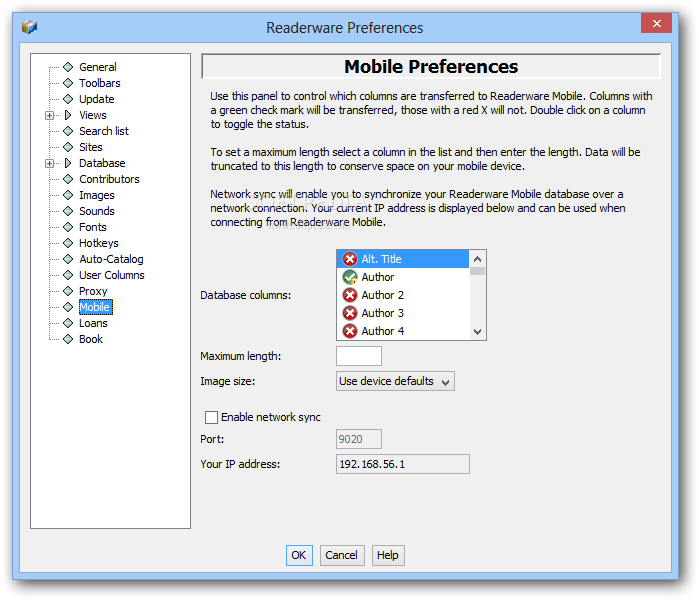The width and height of the screenshot is (699, 600).
Task: Click the red X icon on Author 2
Action: [x=350, y=295]
